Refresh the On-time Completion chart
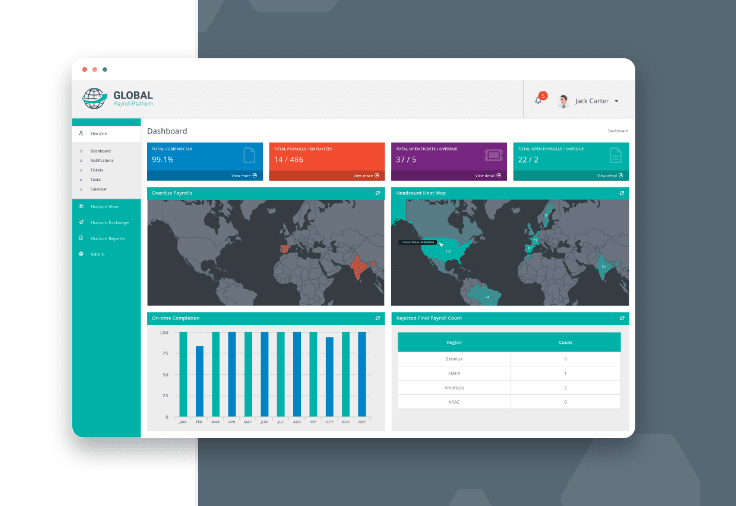The width and height of the screenshot is (736, 506). click(x=377, y=318)
